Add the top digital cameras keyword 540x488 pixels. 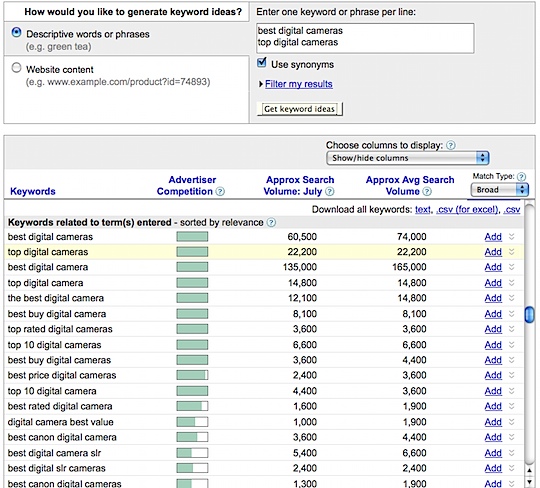(493, 252)
